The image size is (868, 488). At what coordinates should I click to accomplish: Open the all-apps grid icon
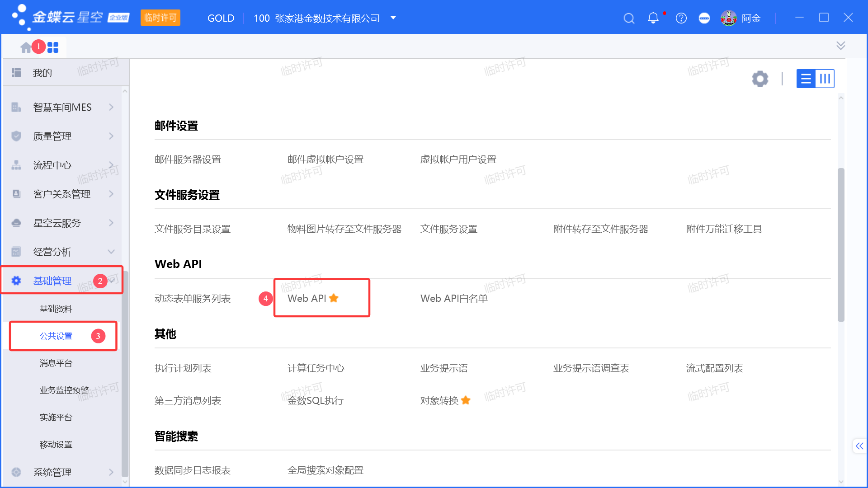tap(53, 47)
